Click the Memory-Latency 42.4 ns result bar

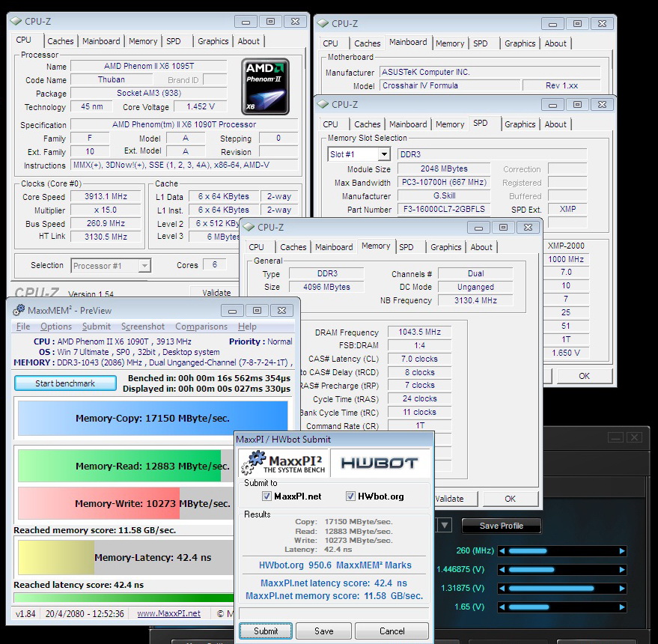tap(126, 557)
